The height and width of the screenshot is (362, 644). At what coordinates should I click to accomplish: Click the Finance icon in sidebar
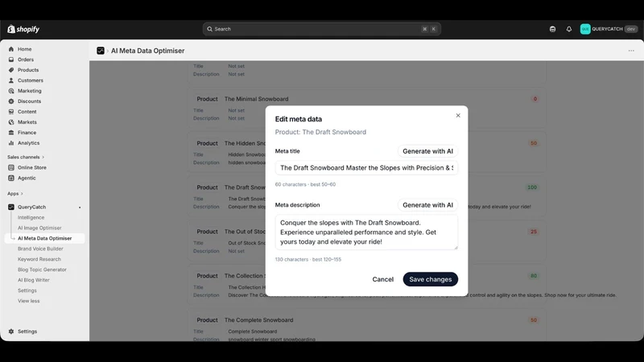point(11,133)
